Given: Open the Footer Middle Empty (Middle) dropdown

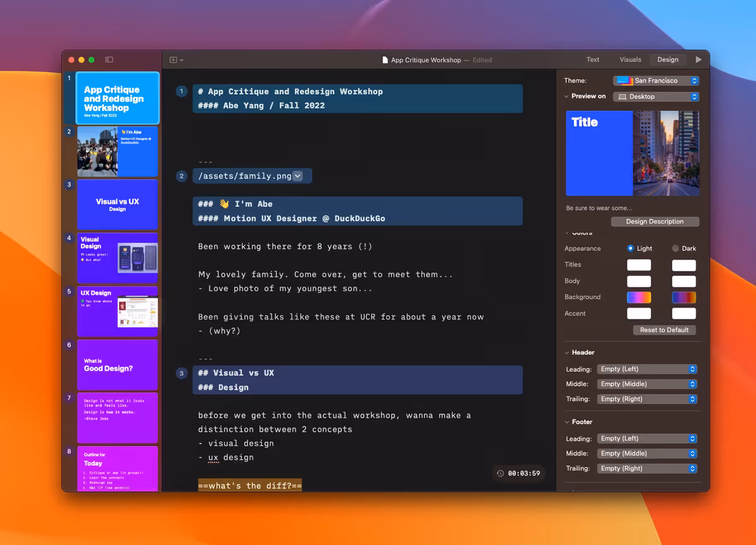Looking at the screenshot, I should 647,453.
